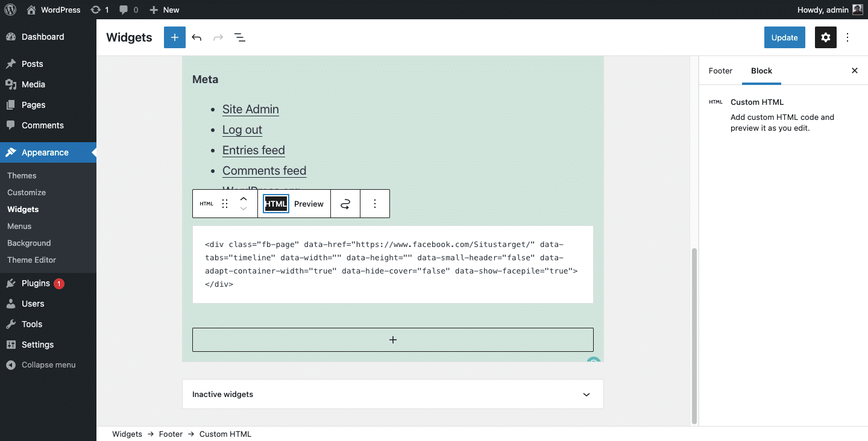Image resolution: width=868 pixels, height=441 pixels.
Task: Open Dashboard in the sidebar
Action: pyautogui.click(x=48, y=37)
